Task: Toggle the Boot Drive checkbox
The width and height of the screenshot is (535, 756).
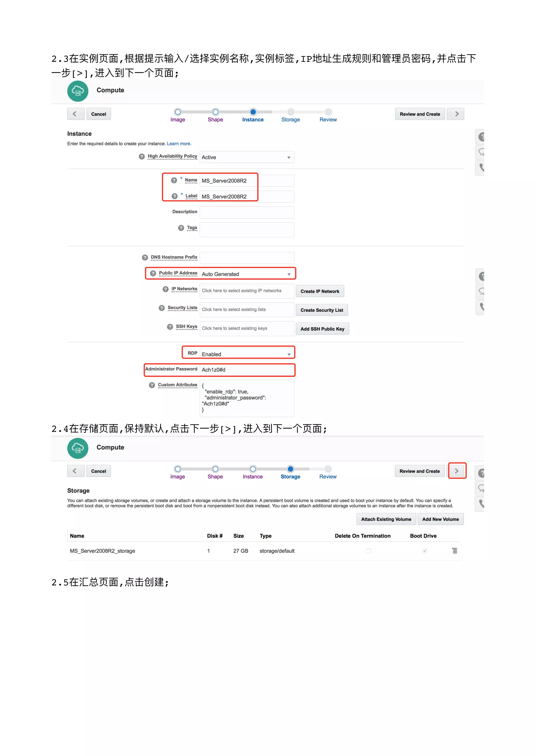Action: coord(425,551)
